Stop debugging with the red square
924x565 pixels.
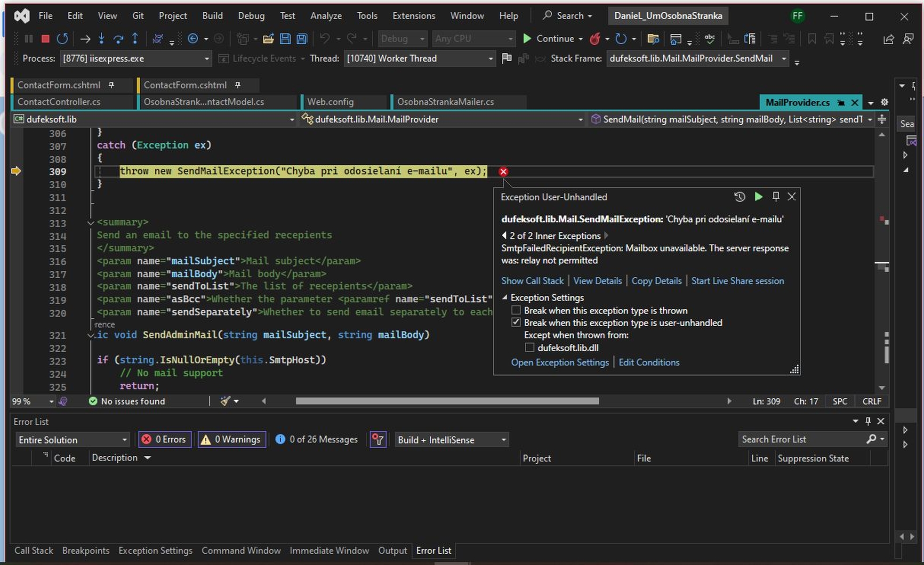pyautogui.click(x=45, y=39)
